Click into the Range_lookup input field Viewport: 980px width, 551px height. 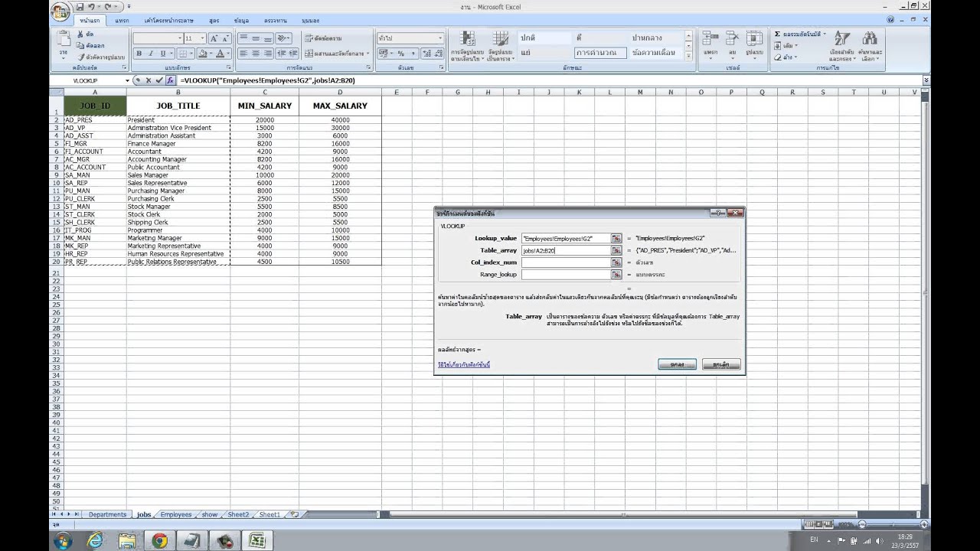(565, 274)
